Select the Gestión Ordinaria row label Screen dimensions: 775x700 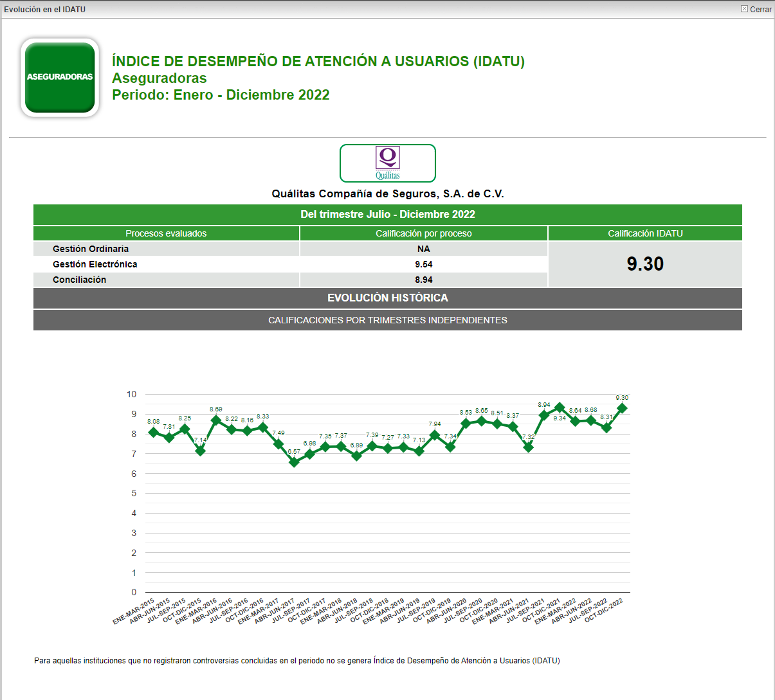pos(91,249)
